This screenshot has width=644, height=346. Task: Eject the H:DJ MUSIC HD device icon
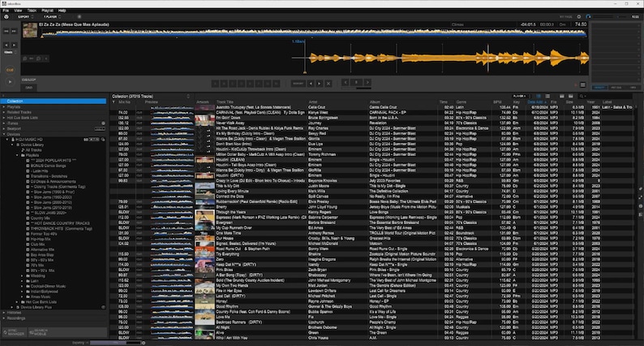tap(103, 140)
